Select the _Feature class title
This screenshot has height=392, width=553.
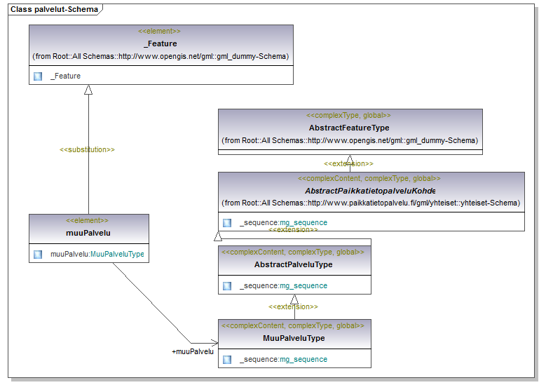point(161,43)
